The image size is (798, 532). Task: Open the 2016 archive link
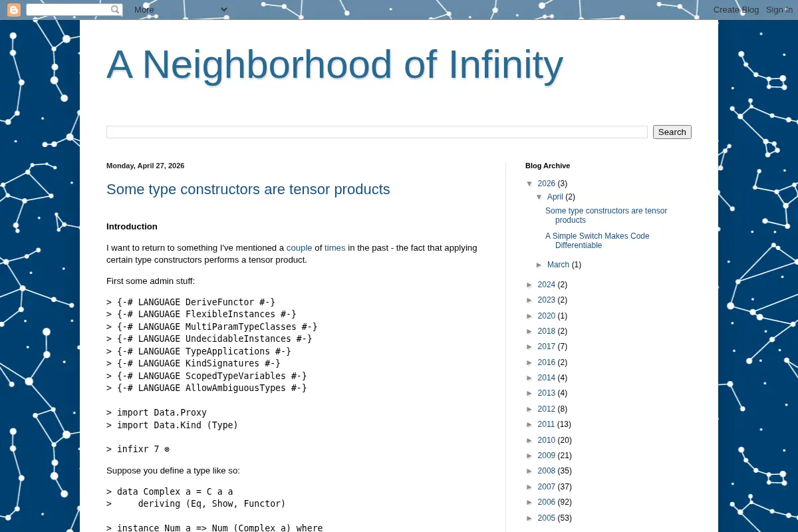[x=547, y=362]
